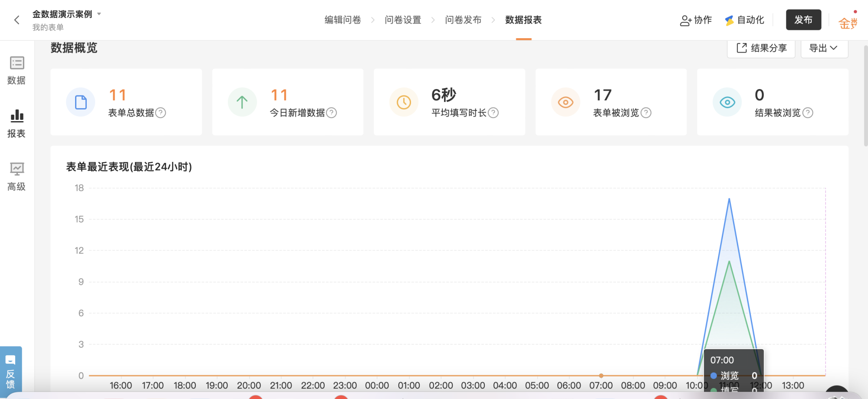The height and width of the screenshot is (399, 868).
Task: Click the 04:00 label on the time axis
Action: tap(505, 386)
